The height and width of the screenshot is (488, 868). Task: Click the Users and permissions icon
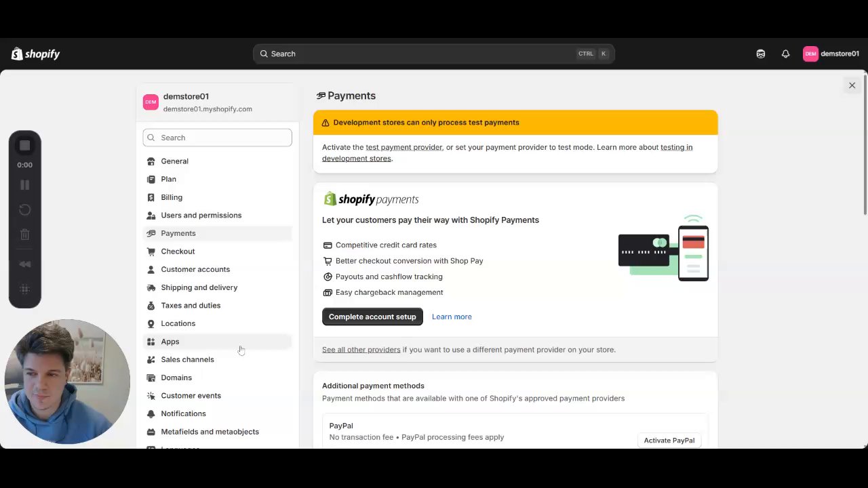[x=151, y=216]
